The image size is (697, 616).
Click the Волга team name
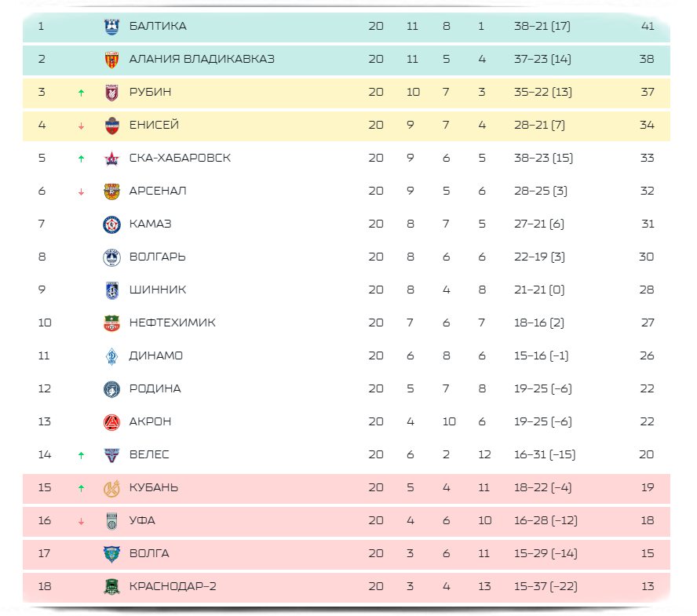click(x=149, y=553)
